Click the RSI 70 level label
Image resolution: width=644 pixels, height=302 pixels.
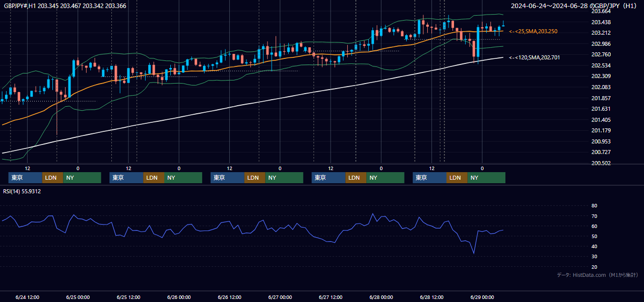(594, 216)
